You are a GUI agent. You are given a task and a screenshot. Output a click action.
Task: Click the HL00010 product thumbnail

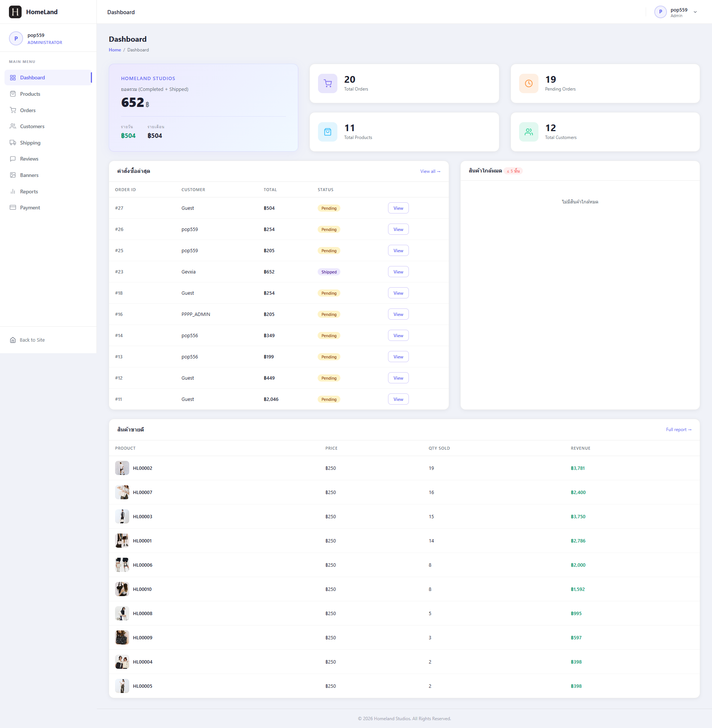tap(122, 589)
